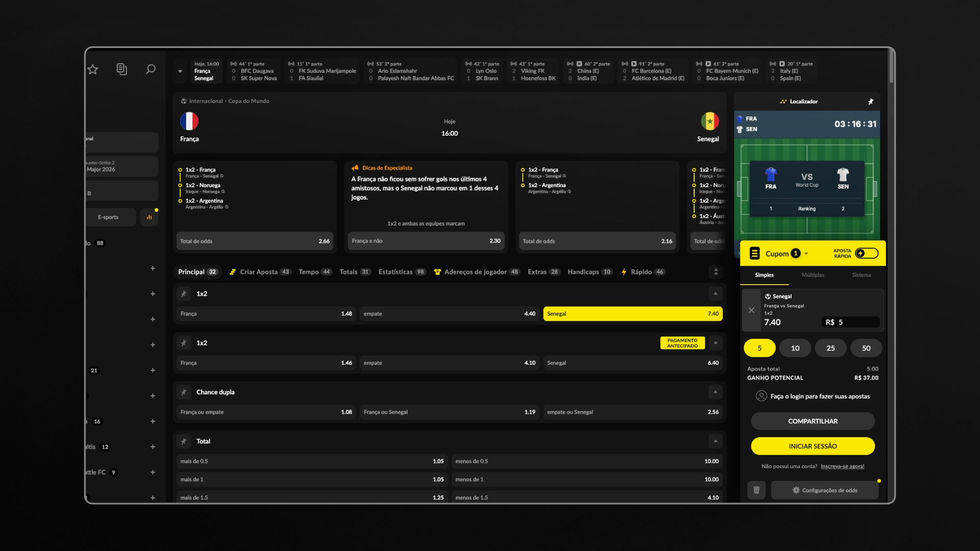Pin the Chance dupla market
The height and width of the screenshot is (551, 980).
pos(184,392)
